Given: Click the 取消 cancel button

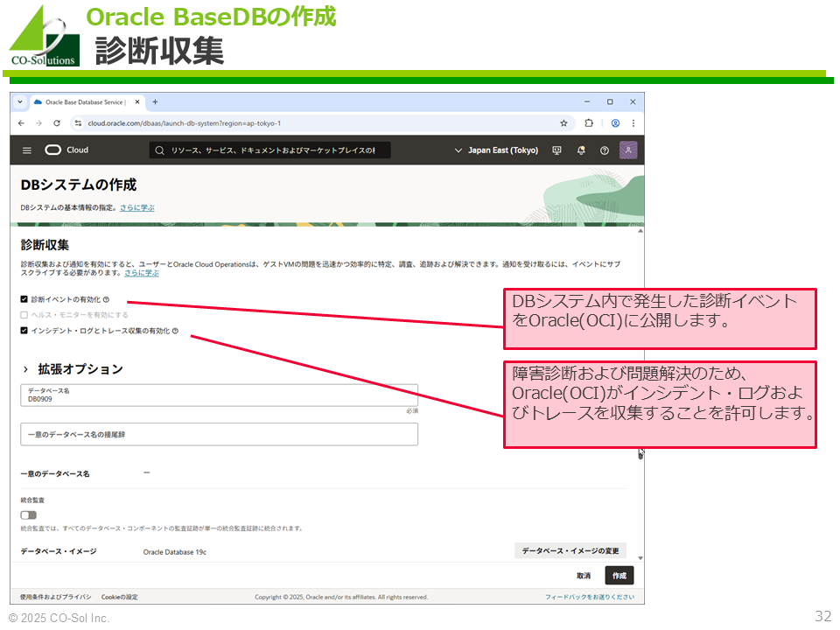Looking at the screenshot, I should click(584, 576).
